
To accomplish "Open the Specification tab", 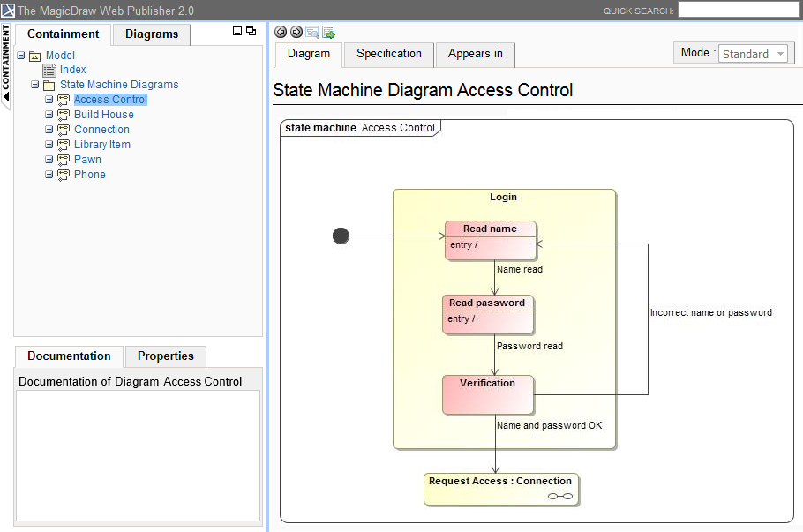I will tap(389, 54).
